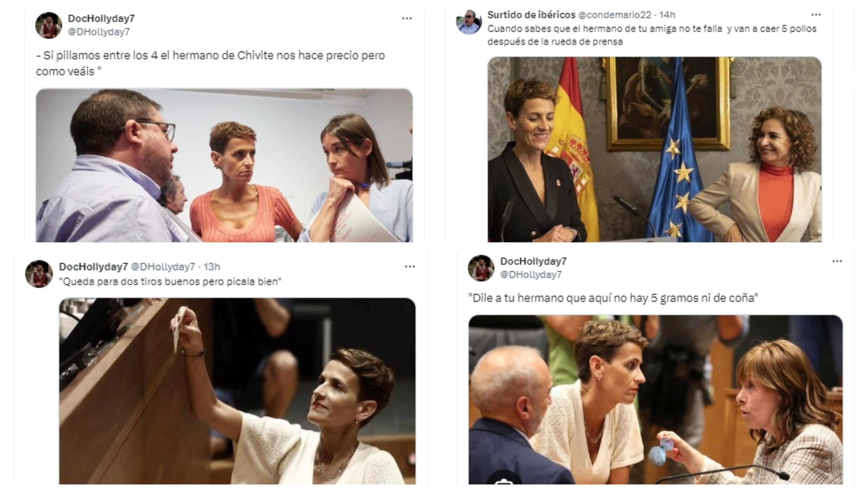Screen dimensions: 868x494
Task: Click DocHollyday7 avatar on the 13h tweet
Action: [x=39, y=274]
